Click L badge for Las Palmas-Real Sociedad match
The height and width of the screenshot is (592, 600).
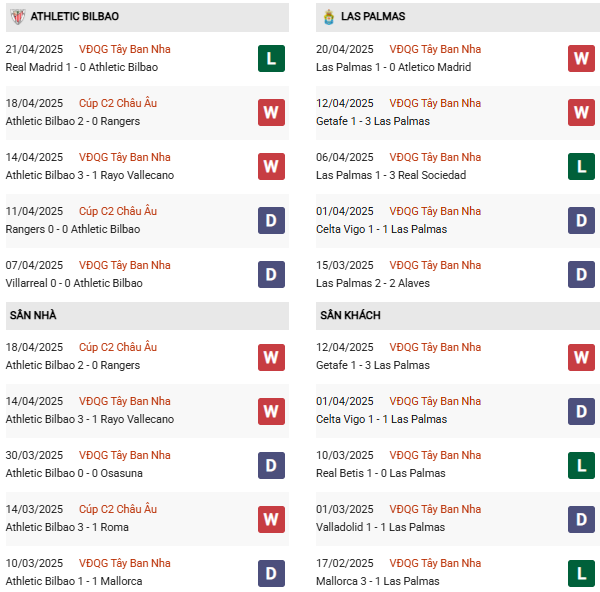coord(581,166)
